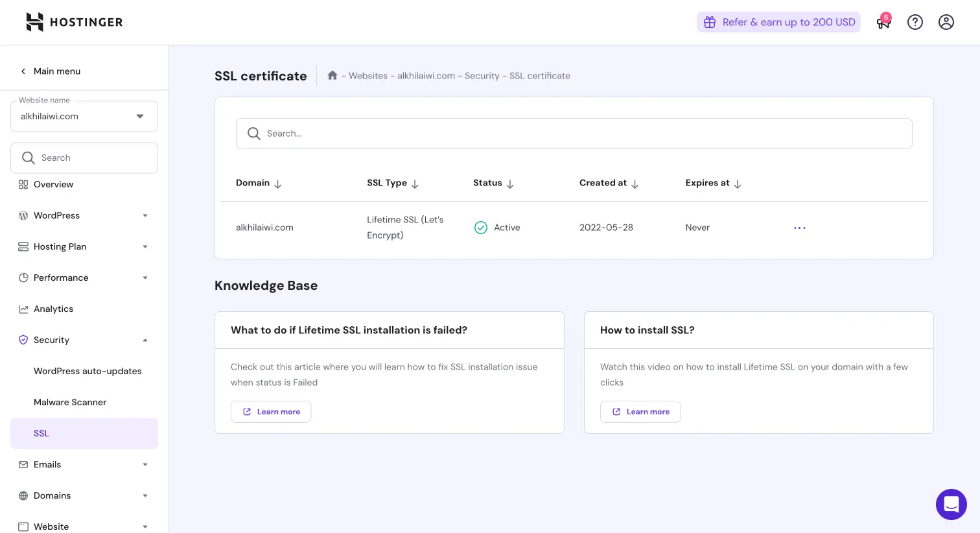
Task: Expand the Emails section arrow
Action: [145, 465]
